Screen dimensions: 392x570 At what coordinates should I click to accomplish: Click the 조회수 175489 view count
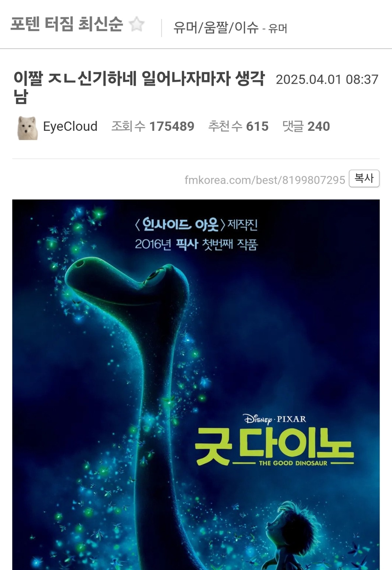pos(153,127)
